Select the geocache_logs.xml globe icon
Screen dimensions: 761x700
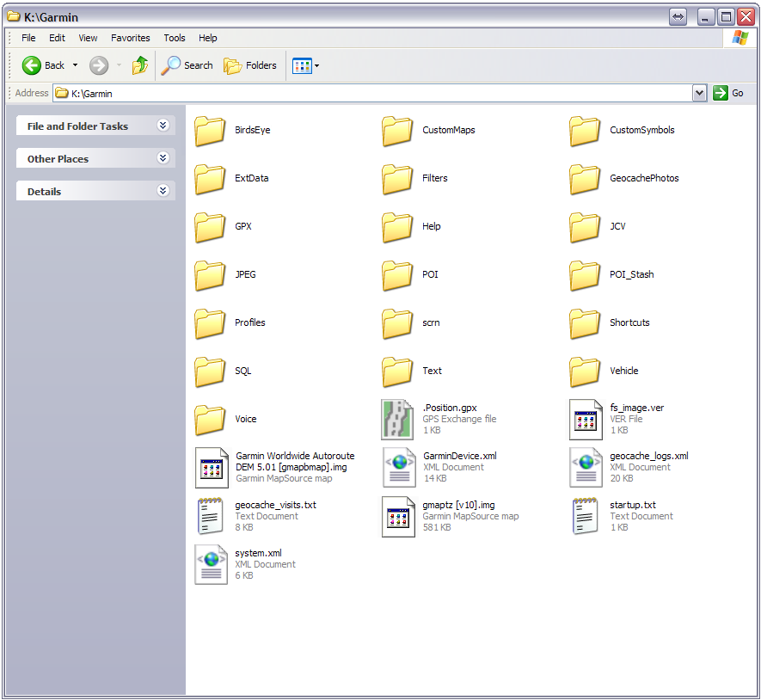tap(586, 468)
